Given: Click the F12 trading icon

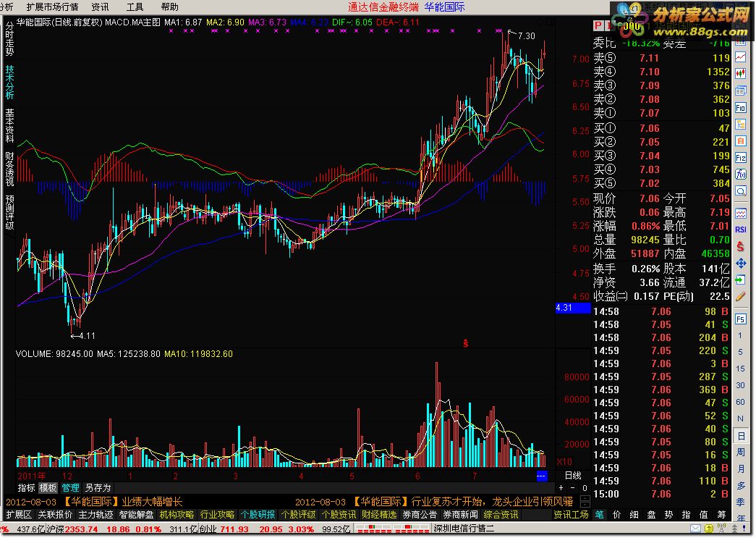Looking at the screenshot, I should point(741,158).
